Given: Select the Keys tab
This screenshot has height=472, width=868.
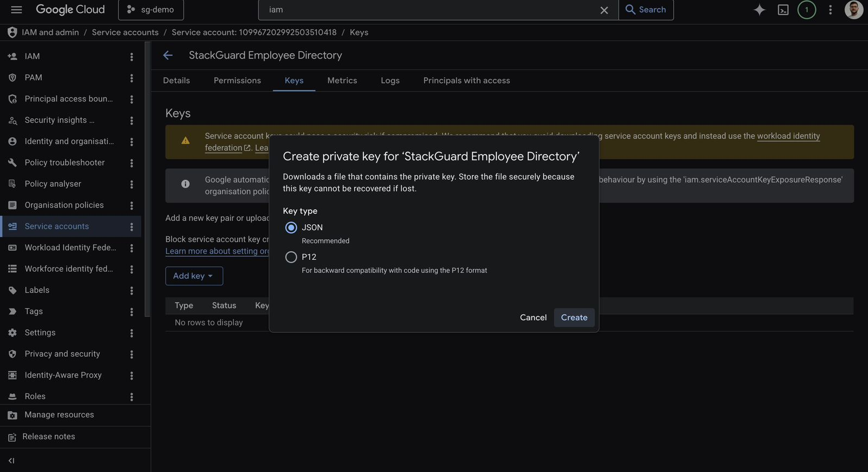Looking at the screenshot, I should [294, 80].
